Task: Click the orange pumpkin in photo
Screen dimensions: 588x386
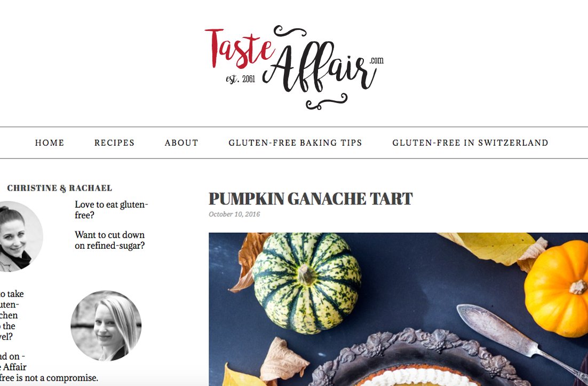Action: (x=557, y=288)
